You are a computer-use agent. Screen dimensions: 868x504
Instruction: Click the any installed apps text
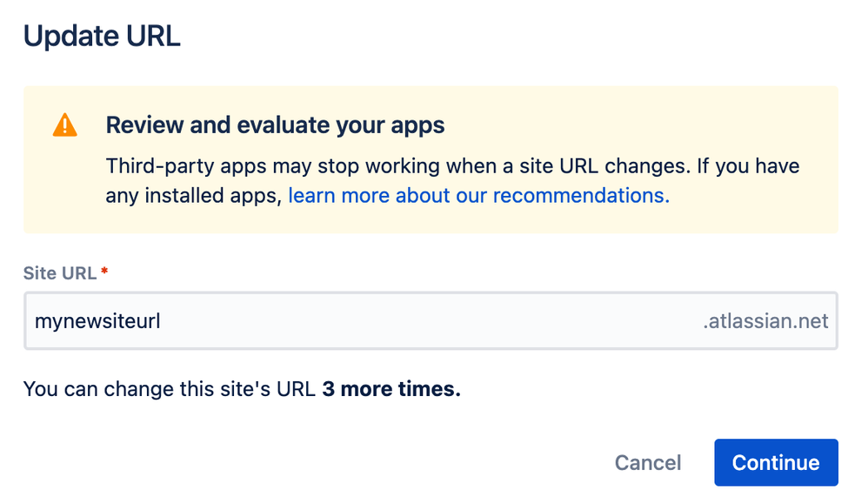point(194,196)
